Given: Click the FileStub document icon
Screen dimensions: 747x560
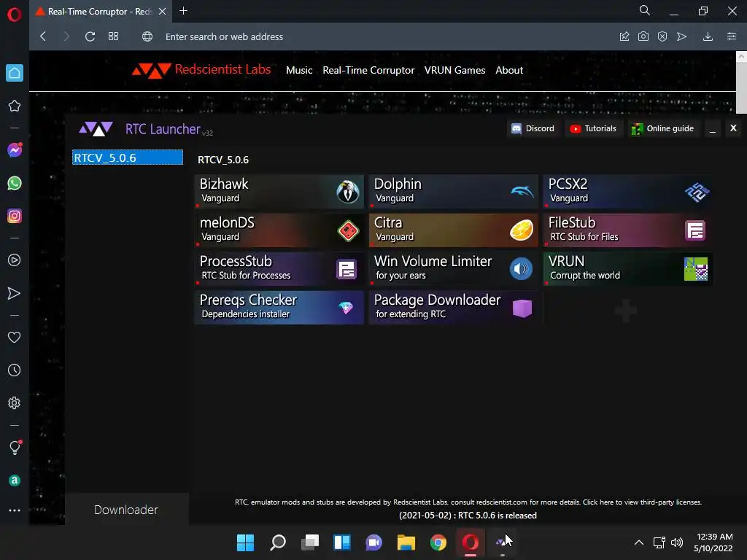Looking at the screenshot, I should [x=695, y=230].
